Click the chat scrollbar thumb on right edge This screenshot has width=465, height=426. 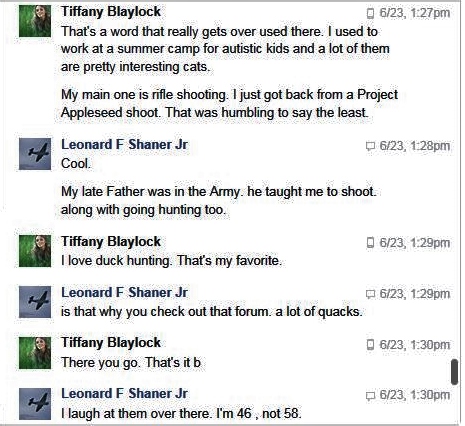(x=454, y=372)
